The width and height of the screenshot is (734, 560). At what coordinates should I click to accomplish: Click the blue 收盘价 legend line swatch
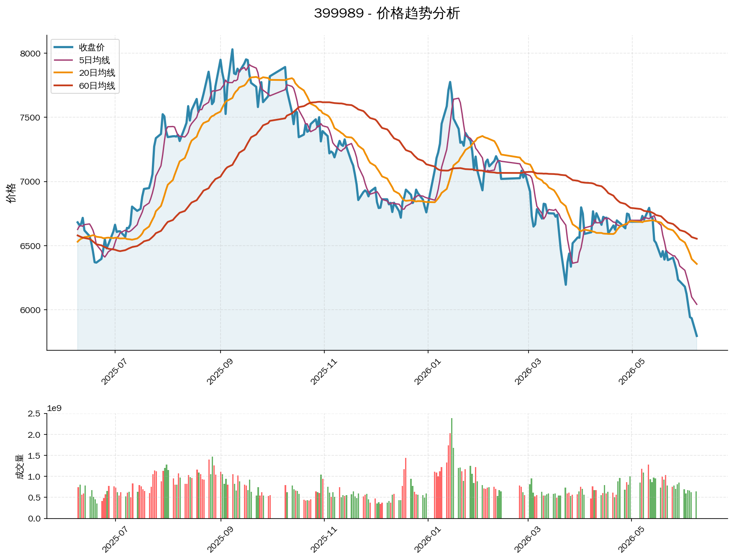click(x=64, y=47)
